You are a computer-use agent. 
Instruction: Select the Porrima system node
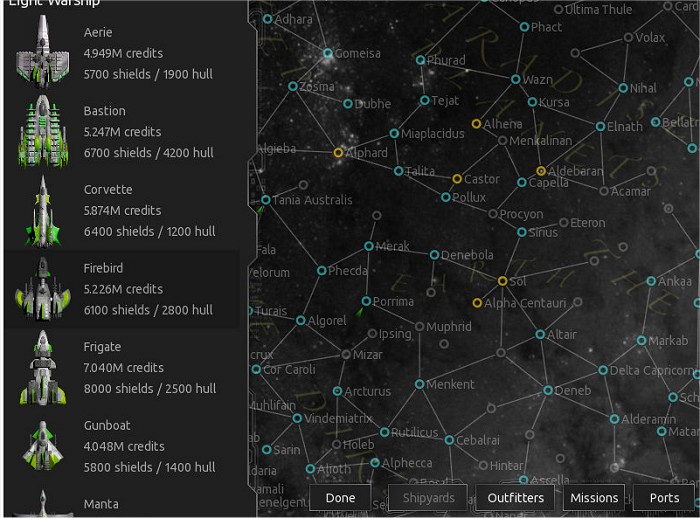click(366, 301)
